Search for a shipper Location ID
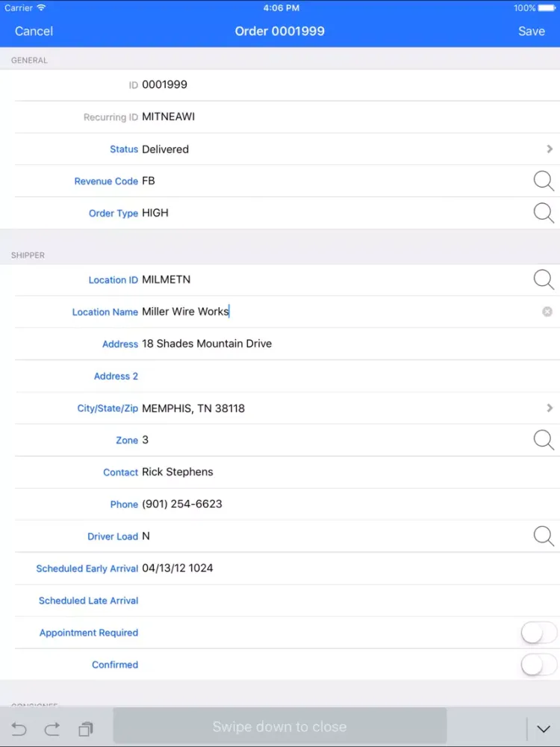The width and height of the screenshot is (560, 747). click(544, 279)
